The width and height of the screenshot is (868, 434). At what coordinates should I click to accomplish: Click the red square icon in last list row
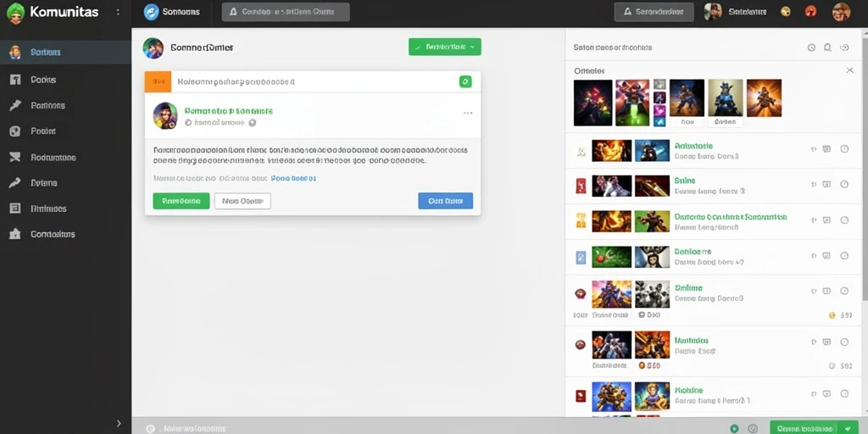click(581, 395)
